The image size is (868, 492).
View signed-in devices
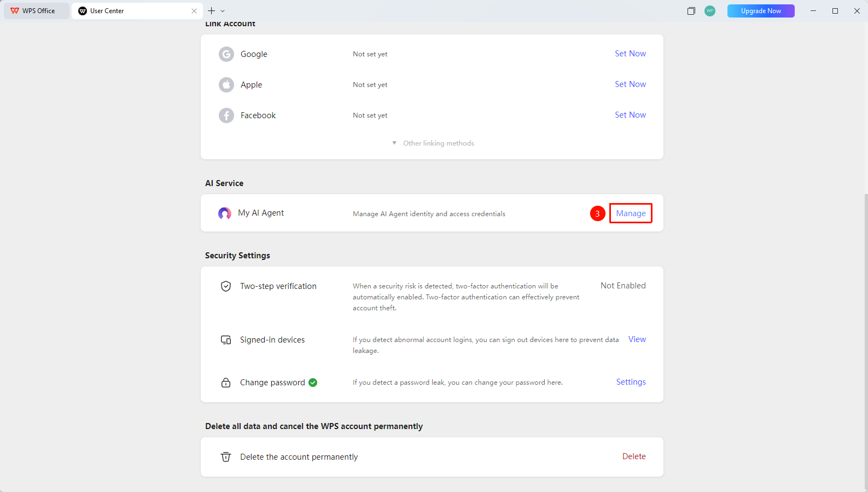(637, 339)
